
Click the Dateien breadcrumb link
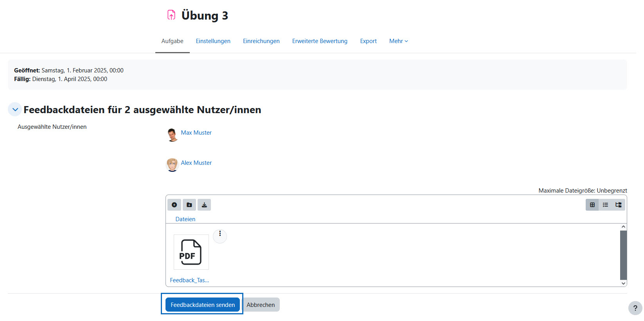point(185,219)
